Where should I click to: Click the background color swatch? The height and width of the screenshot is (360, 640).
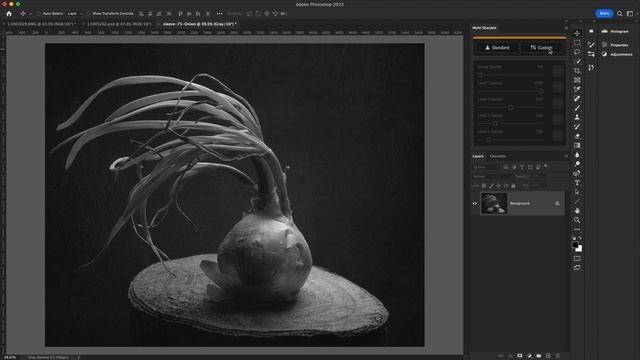click(580, 249)
